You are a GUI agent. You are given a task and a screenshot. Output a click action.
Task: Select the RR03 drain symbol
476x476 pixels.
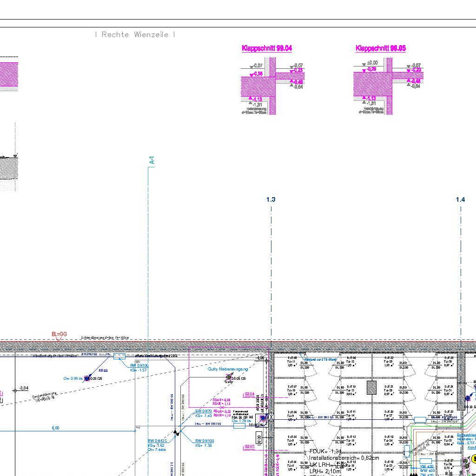[x=87, y=379]
